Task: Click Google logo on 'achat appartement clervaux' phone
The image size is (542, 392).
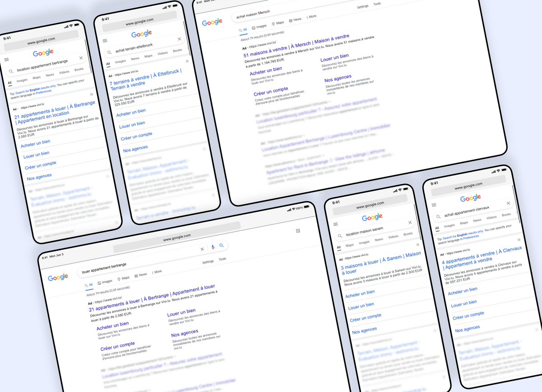Action: click(x=471, y=198)
